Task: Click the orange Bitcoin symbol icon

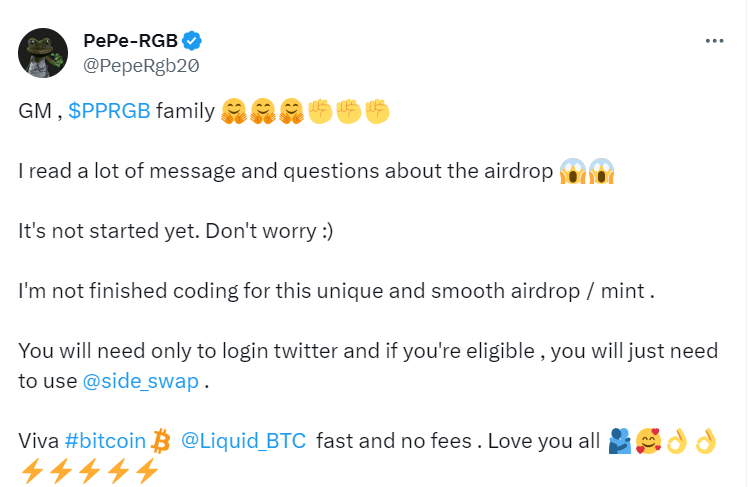Action: coord(162,440)
